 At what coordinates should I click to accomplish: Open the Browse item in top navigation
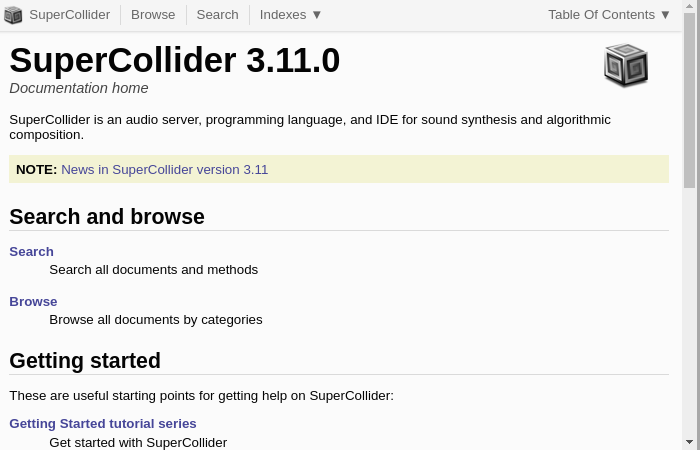click(x=153, y=15)
